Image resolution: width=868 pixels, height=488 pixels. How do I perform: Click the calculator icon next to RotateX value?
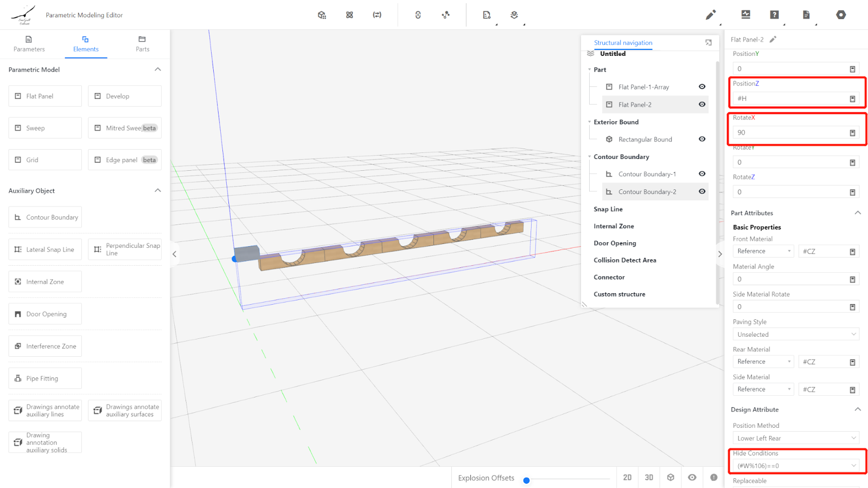[852, 133]
